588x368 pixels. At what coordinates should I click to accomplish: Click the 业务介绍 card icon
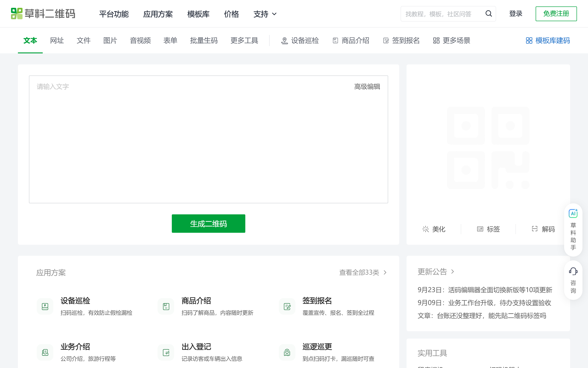tap(45, 352)
